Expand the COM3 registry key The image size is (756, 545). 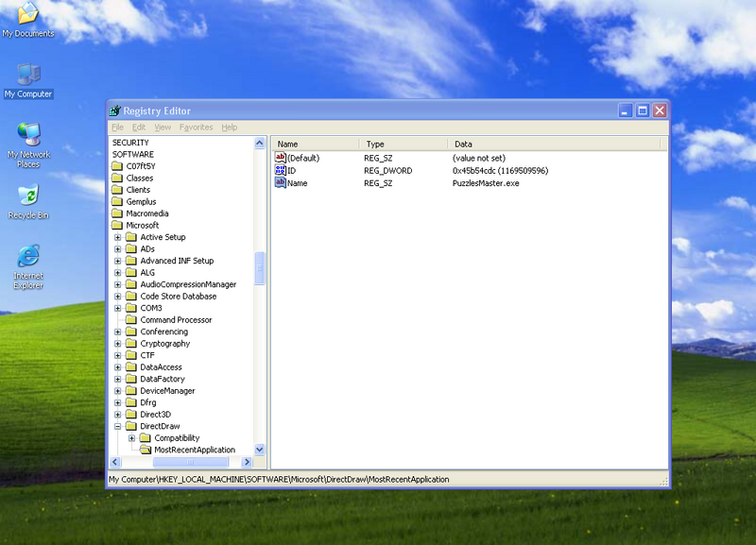click(x=117, y=308)
